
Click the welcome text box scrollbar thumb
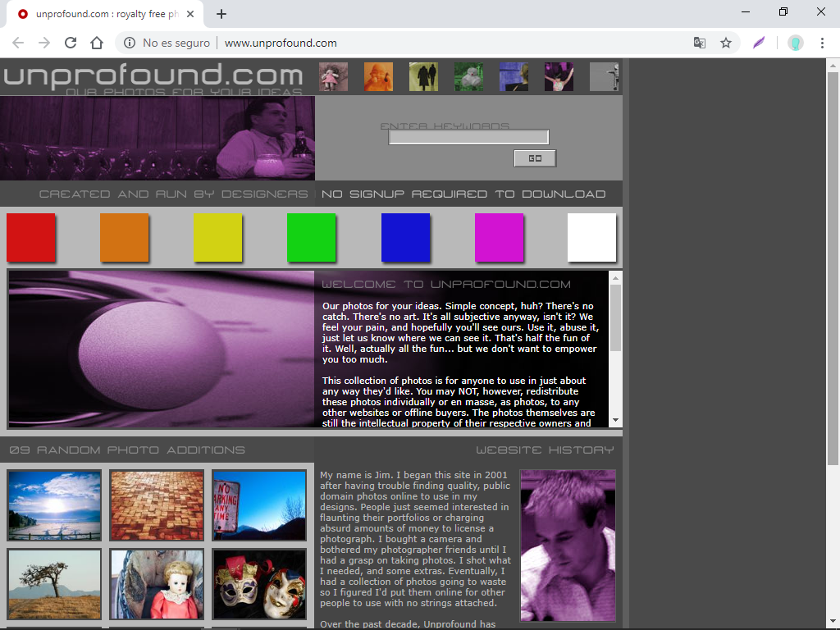(615, 318)
